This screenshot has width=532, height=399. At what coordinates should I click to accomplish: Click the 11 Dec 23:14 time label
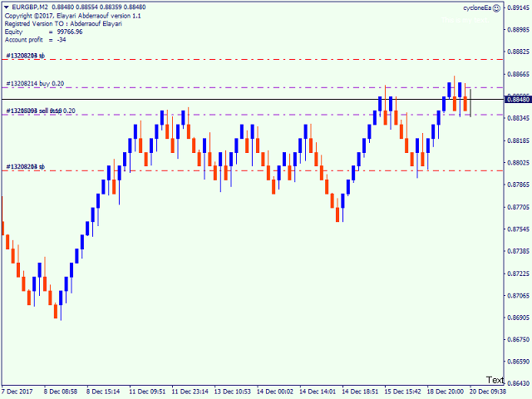click(x=190, y=392)
